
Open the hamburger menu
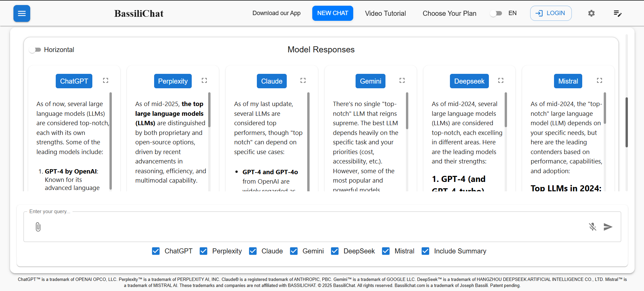point(22,13)
